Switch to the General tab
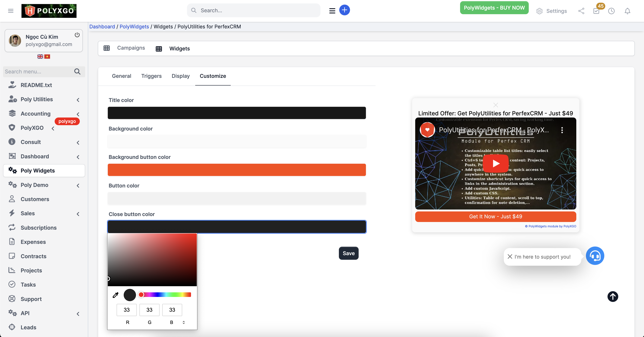The width and height of the screenshot is (644, 337). coord(122,76)
